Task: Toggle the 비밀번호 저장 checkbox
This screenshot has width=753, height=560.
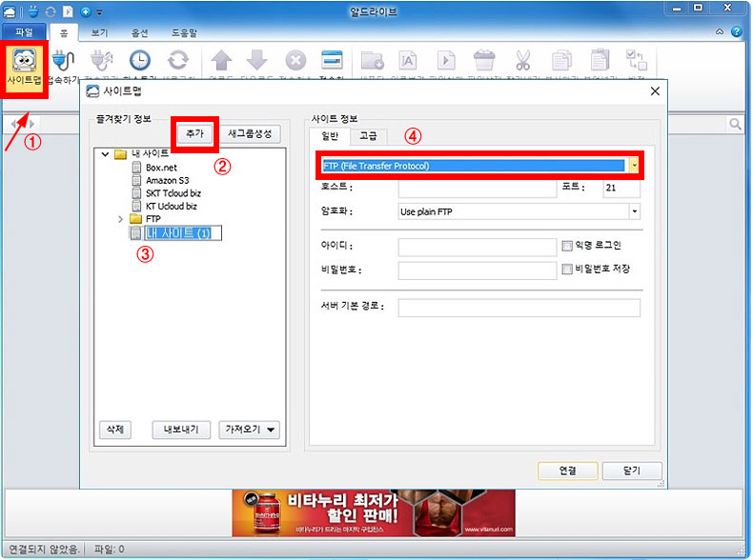Action: (567, 269)
